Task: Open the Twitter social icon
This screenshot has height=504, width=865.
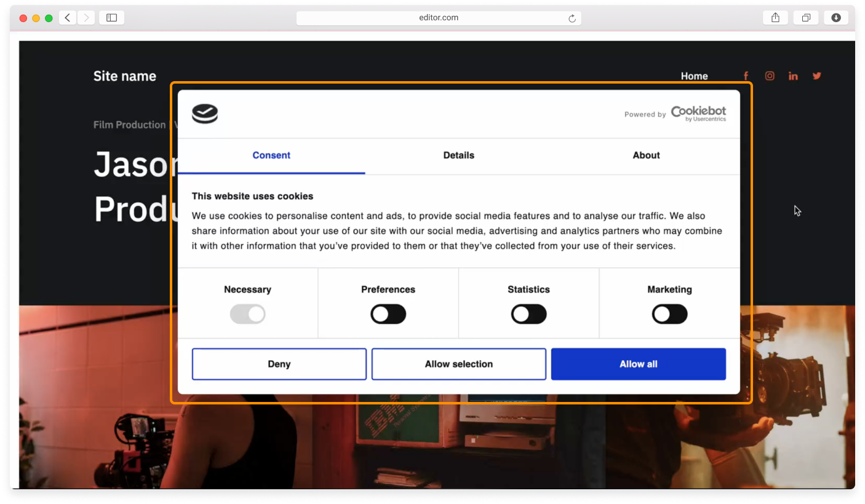Action: pyautogui.click(x=816, y=75)
